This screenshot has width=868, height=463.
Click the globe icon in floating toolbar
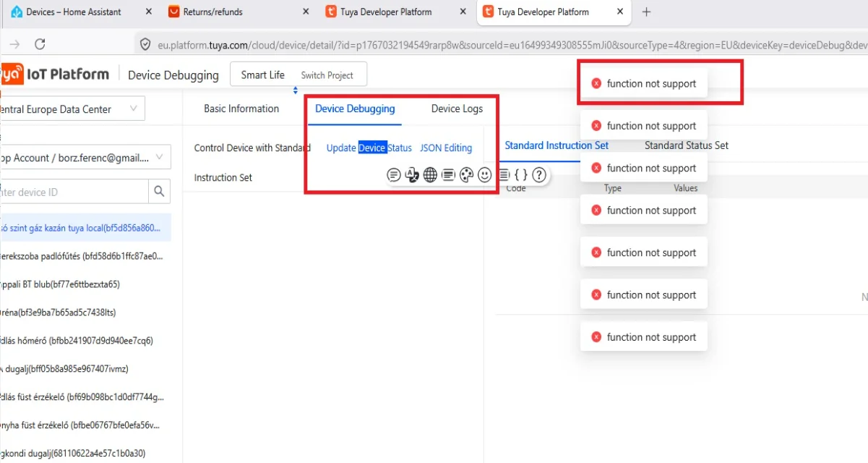(430, 175)
